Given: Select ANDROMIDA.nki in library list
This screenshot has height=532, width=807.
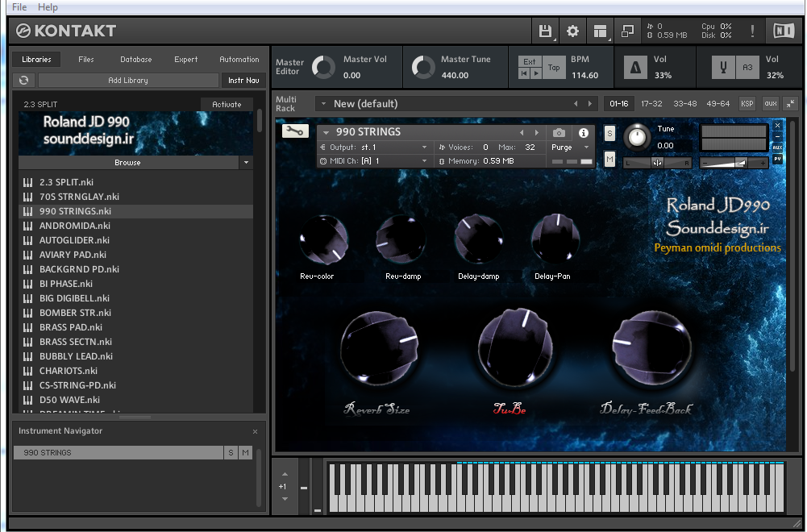Looking at the screenshot, I should tap(136, 226).
